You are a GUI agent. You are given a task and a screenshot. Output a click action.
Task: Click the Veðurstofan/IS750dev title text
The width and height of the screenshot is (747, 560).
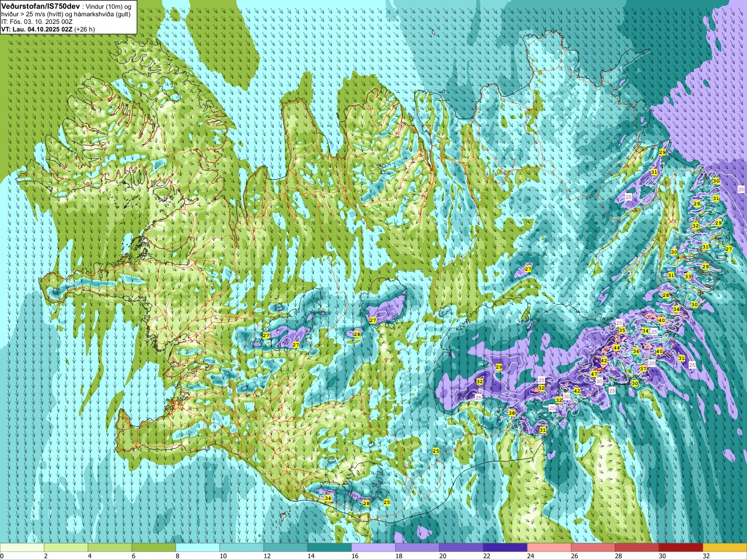coord(41,6)
